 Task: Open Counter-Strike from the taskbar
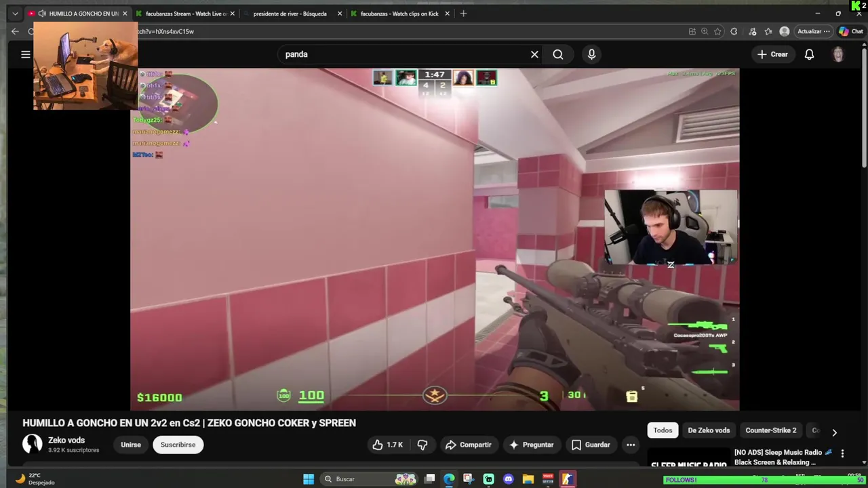point(568,479)
